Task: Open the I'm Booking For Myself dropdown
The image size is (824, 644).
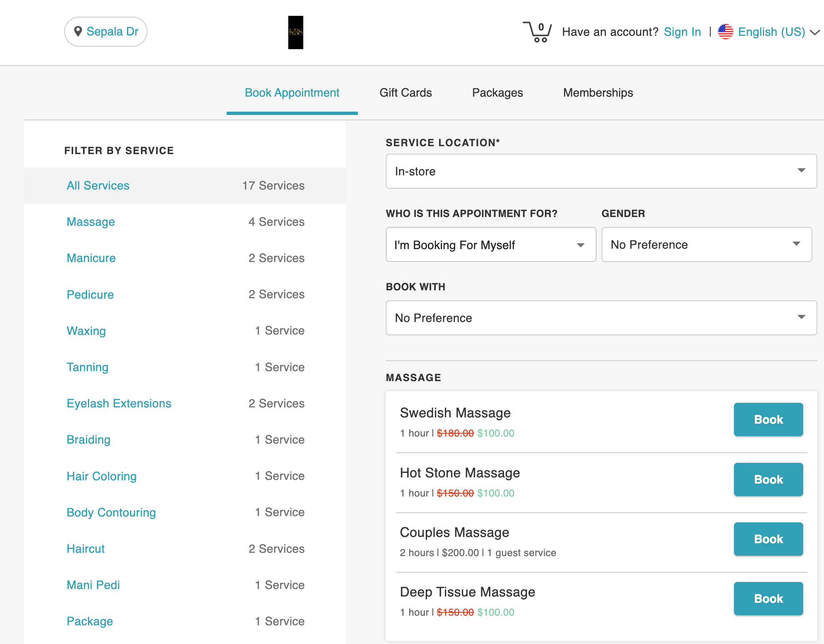Action: [x=490, y=245]
